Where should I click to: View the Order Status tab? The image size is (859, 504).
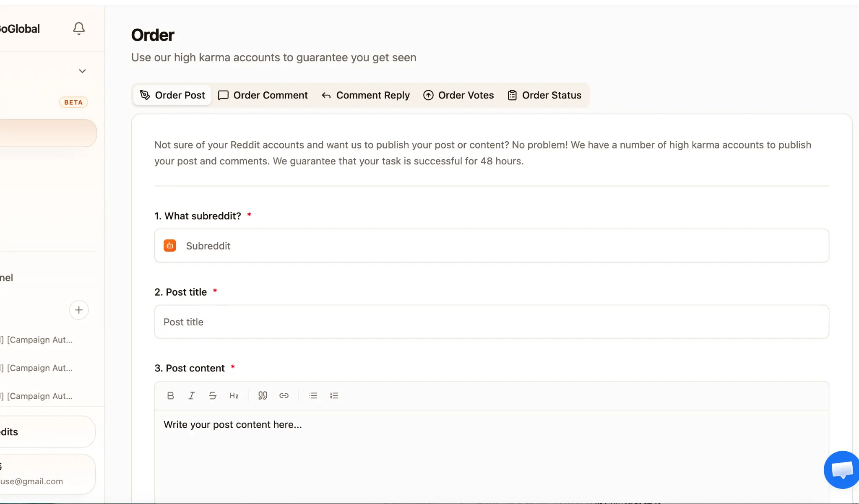544,95
